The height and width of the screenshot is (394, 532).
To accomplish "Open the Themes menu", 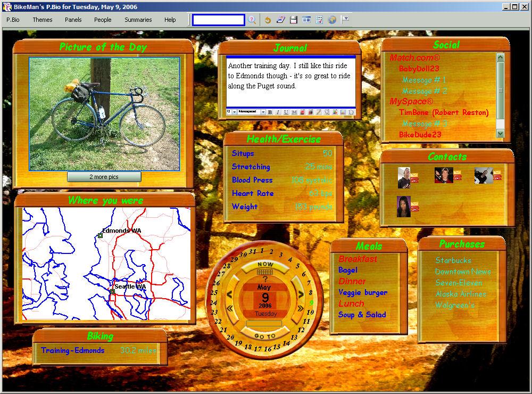I will [x=43, y=20].
